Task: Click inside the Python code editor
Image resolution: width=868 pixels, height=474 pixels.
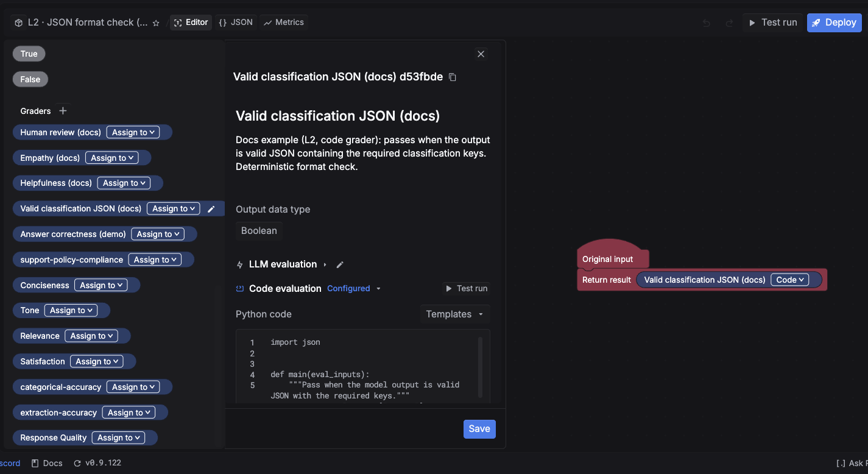Action: click(x=363, y=366)
